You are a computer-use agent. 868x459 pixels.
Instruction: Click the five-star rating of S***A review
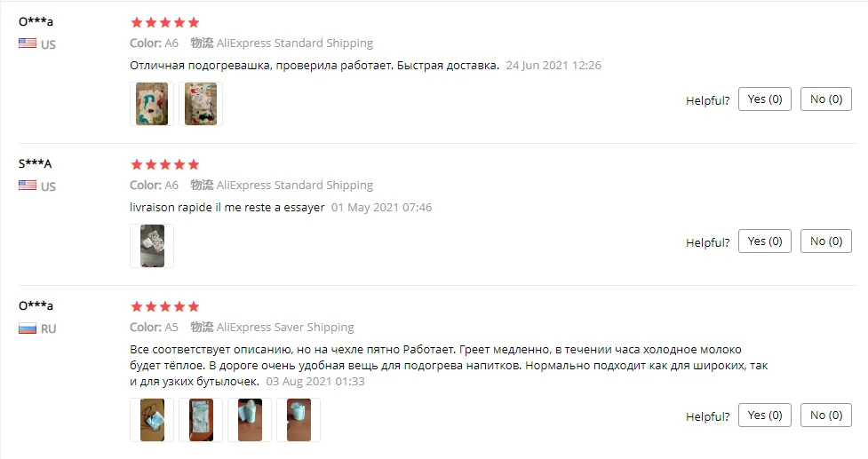pyautogui.click(x=164, y=164)
